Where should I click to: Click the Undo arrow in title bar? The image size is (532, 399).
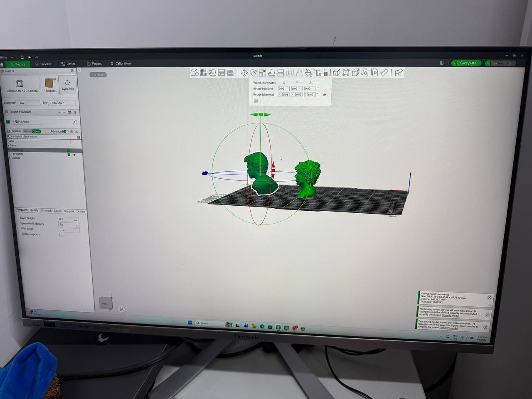coord(30,57)
